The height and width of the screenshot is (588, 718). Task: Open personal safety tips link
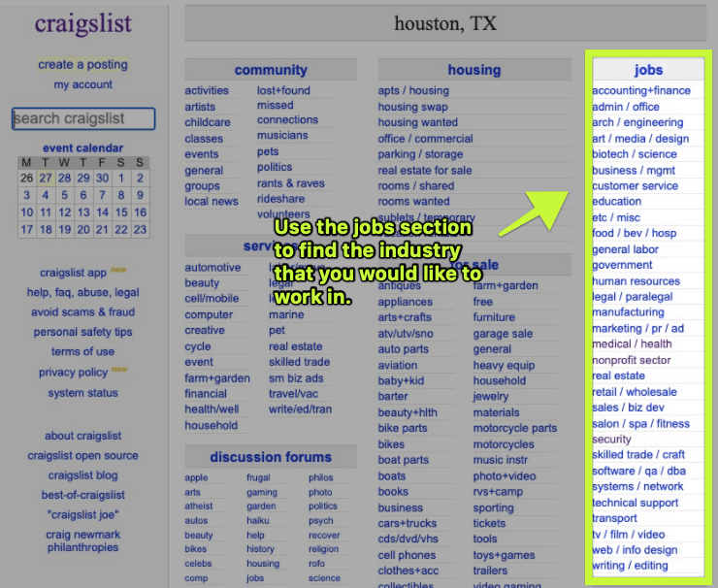pos(82,332)
